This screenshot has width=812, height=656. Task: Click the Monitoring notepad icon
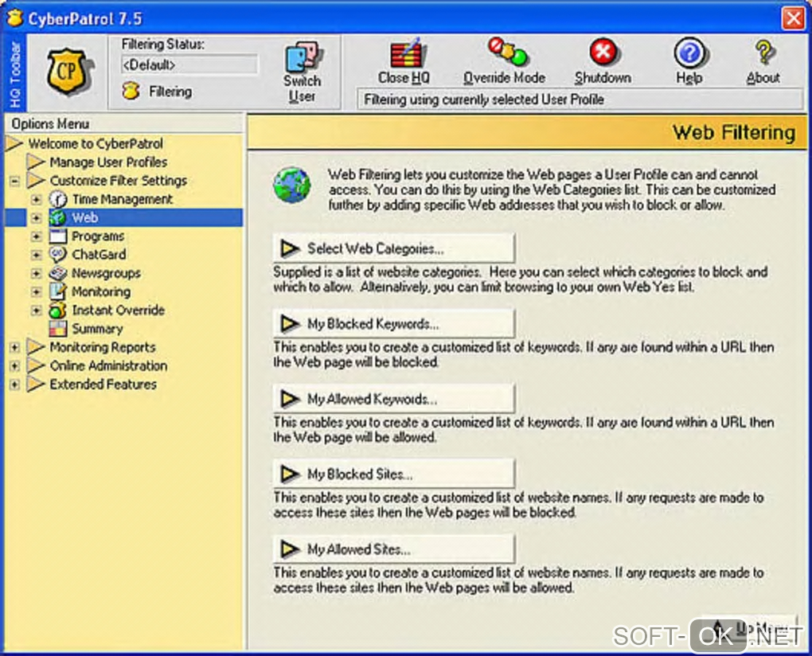(x=58, y=291)
